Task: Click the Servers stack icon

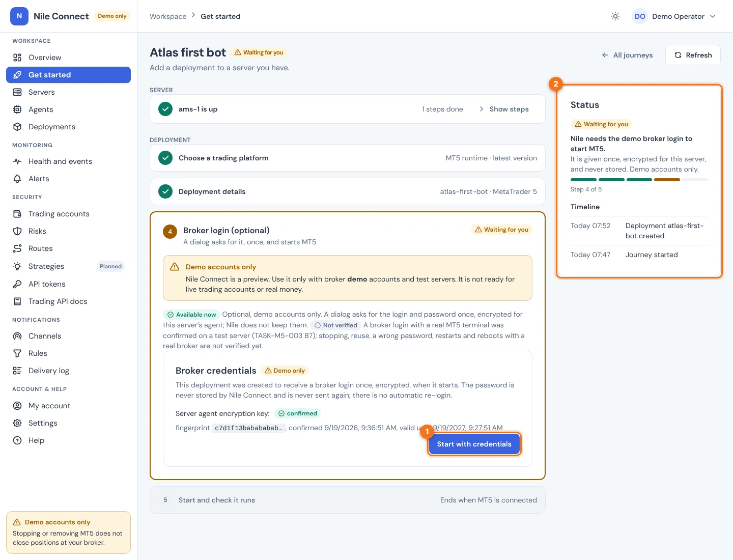Action: (x=17, y=92)
